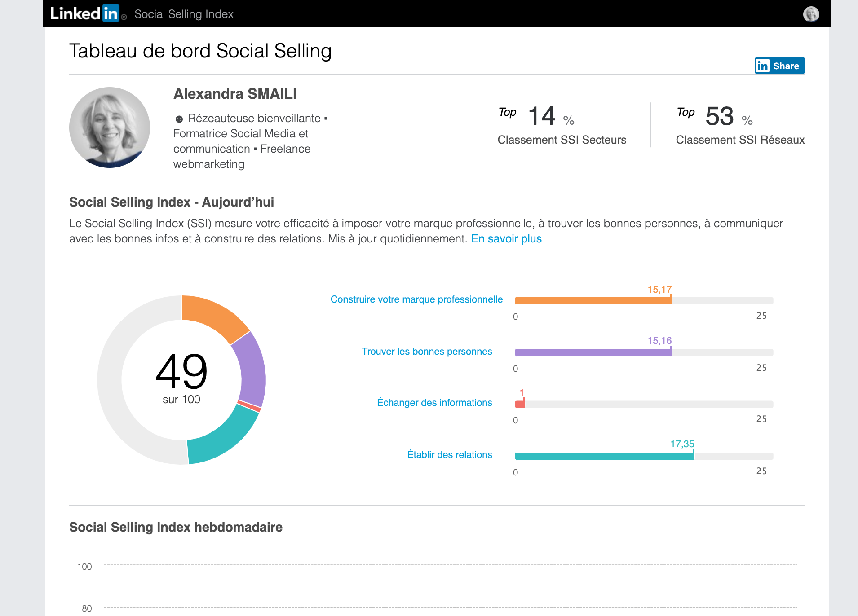This screenshot has width=858, height=616.
Task: Open the account avatar in top bar
Action: (811, 14)
